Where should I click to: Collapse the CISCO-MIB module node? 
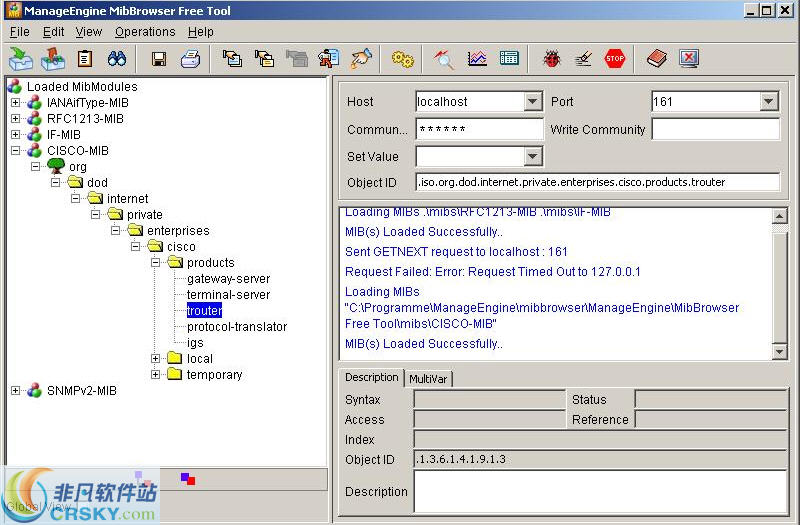click(x=16, y=151)
